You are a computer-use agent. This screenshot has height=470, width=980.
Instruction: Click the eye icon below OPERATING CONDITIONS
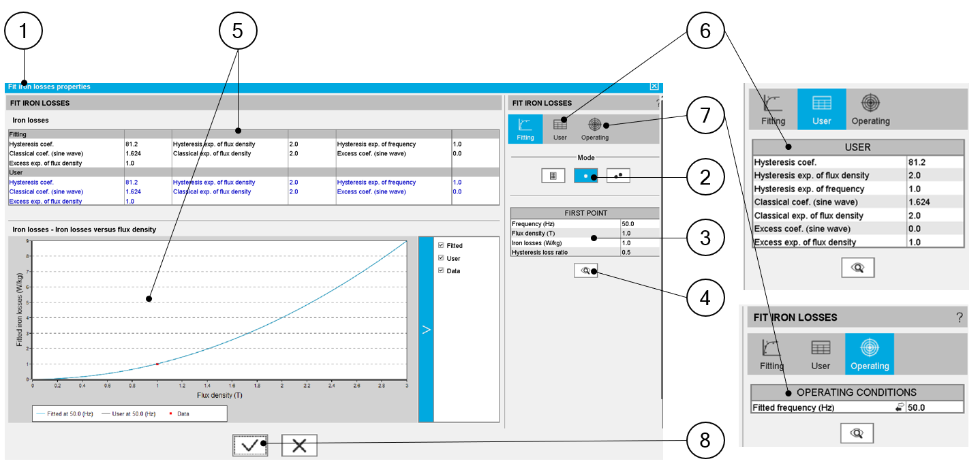pos(857,433)
